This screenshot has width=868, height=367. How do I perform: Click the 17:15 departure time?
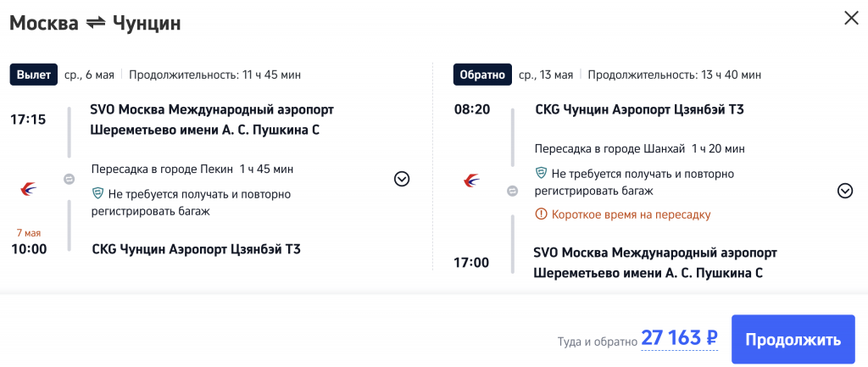pyautogui.click(x=28, y=120)
